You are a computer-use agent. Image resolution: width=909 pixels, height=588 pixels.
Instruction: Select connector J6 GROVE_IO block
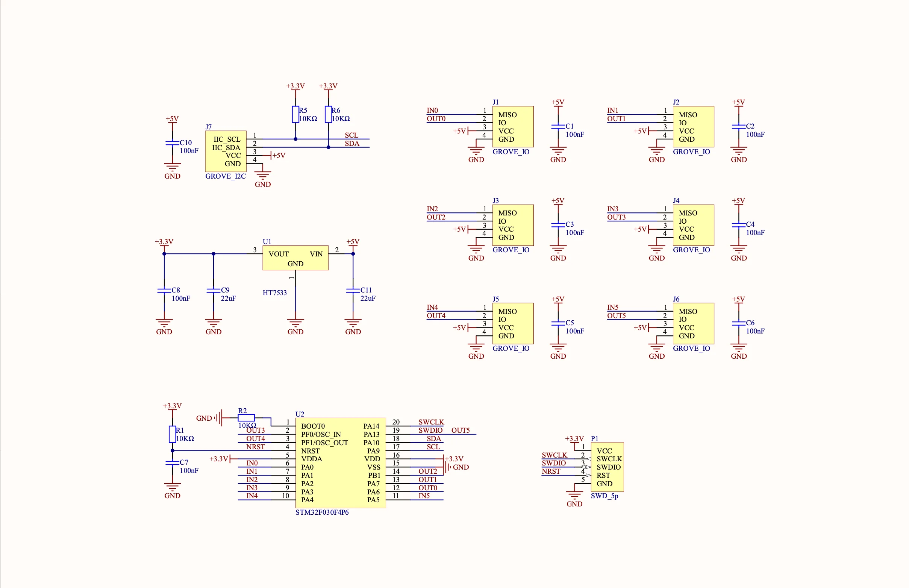693,323
